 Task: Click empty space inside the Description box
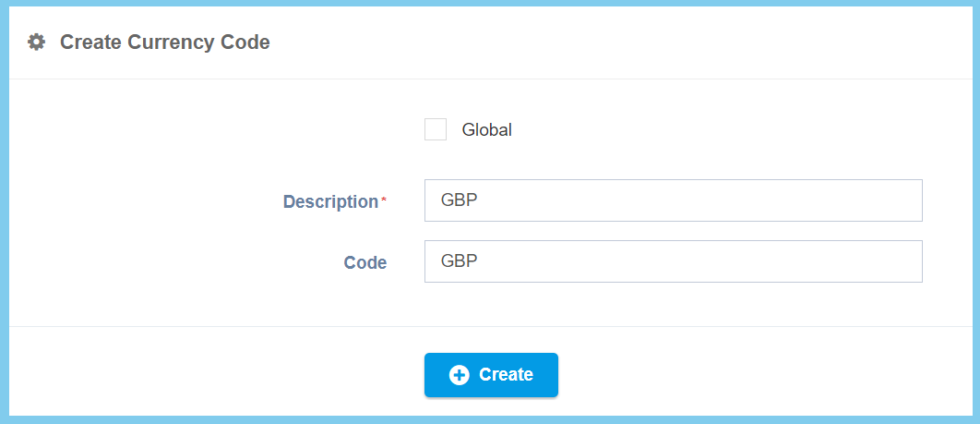click(x=738, y=200)
